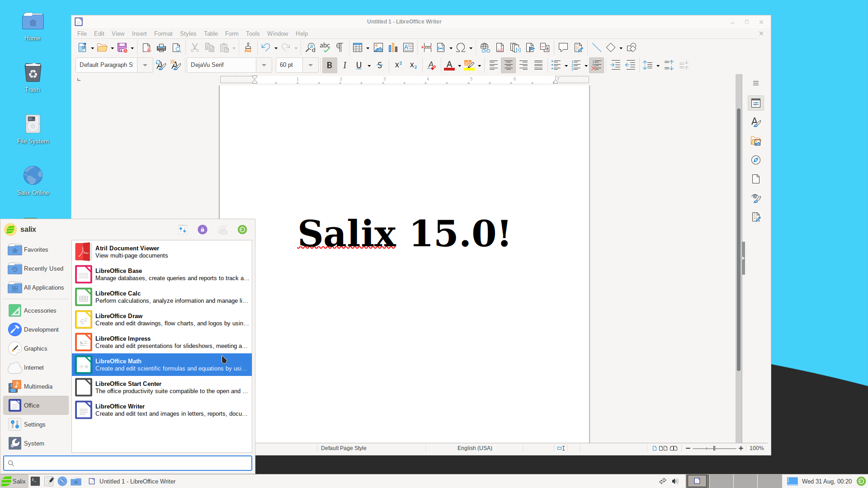The height and width of the screenshot is (488, 868).
Task: Open the Insert menu
Action: (x=139, y=34)
